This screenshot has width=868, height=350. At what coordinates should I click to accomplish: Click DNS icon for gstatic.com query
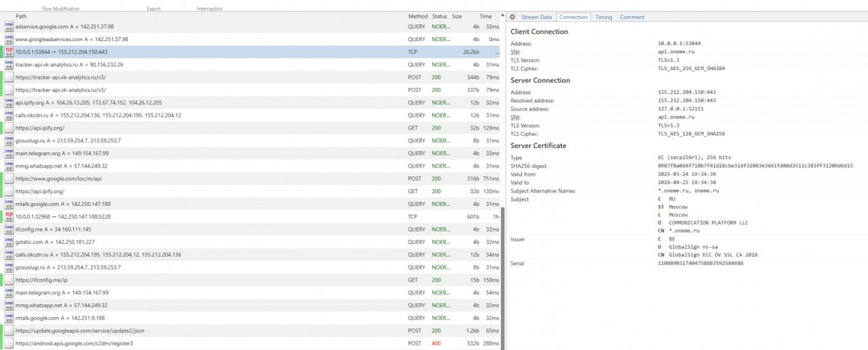click(9, 242)
